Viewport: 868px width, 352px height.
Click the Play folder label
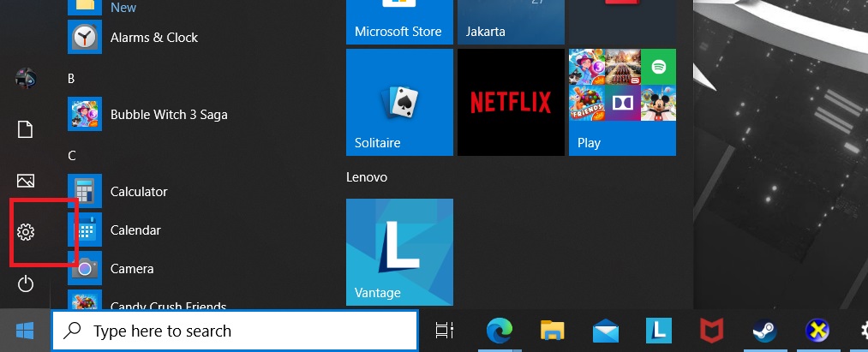pyautogui.click(x=589, y=143)
